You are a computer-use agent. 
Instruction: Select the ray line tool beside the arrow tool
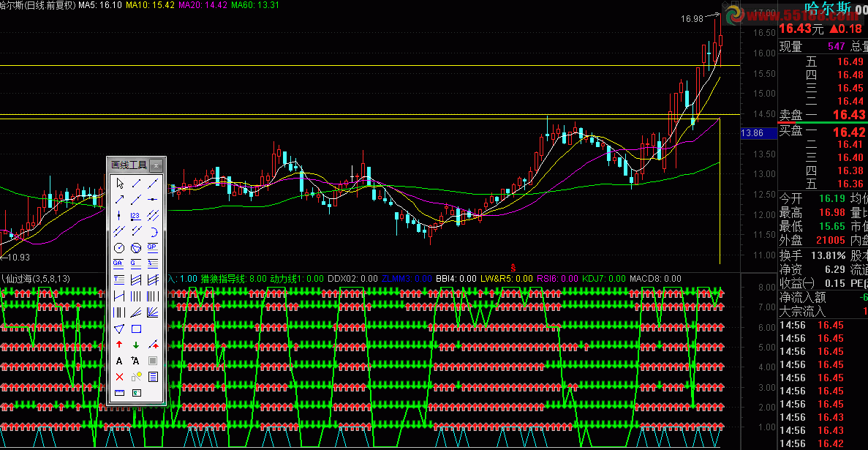click(x=135, y=200)
